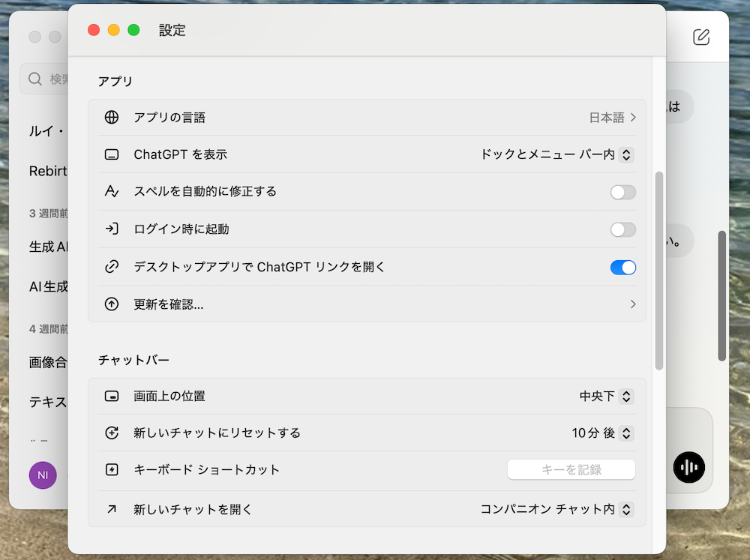Click the login arrow icon beside ログイン時に起動

pos(112,229)
